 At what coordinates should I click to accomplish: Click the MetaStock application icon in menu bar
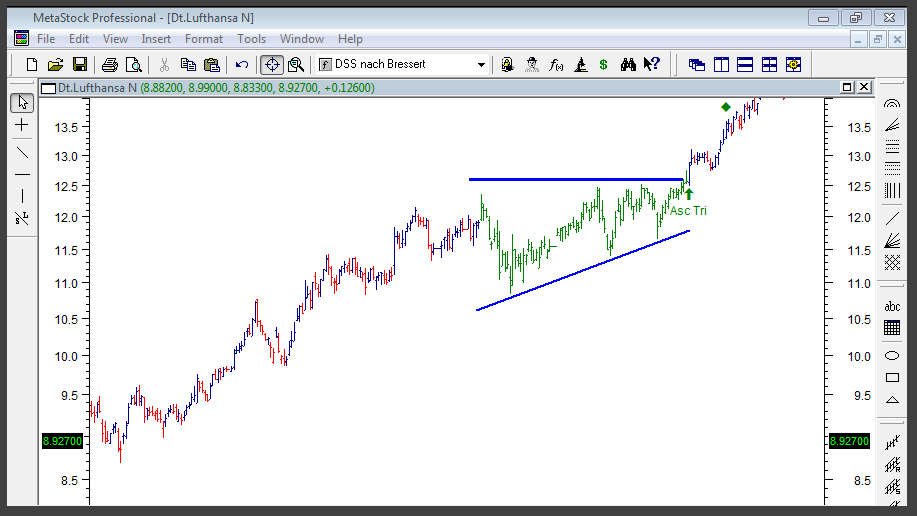click(22, 39)
